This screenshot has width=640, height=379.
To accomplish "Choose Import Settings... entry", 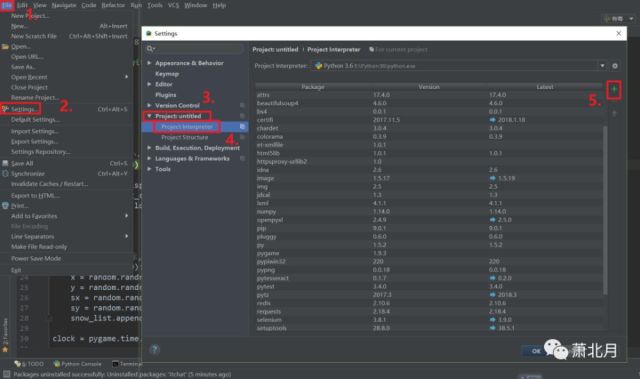I will tap(35, 131).
